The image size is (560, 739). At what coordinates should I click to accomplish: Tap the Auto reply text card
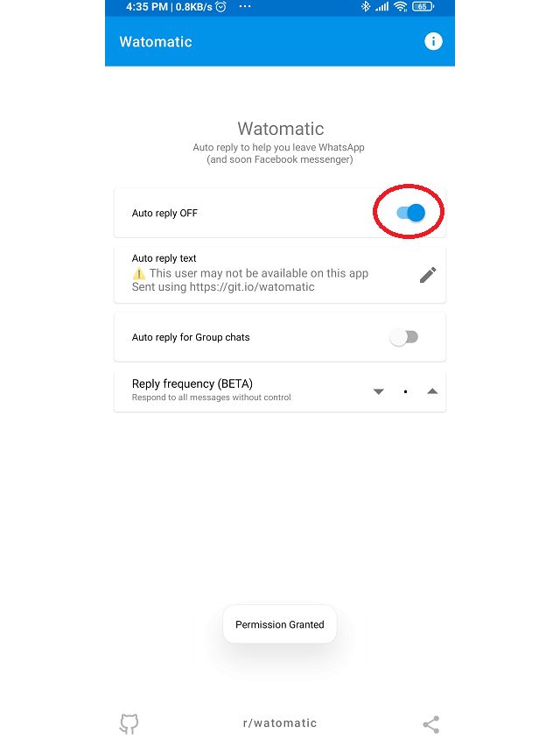(280, 274)
